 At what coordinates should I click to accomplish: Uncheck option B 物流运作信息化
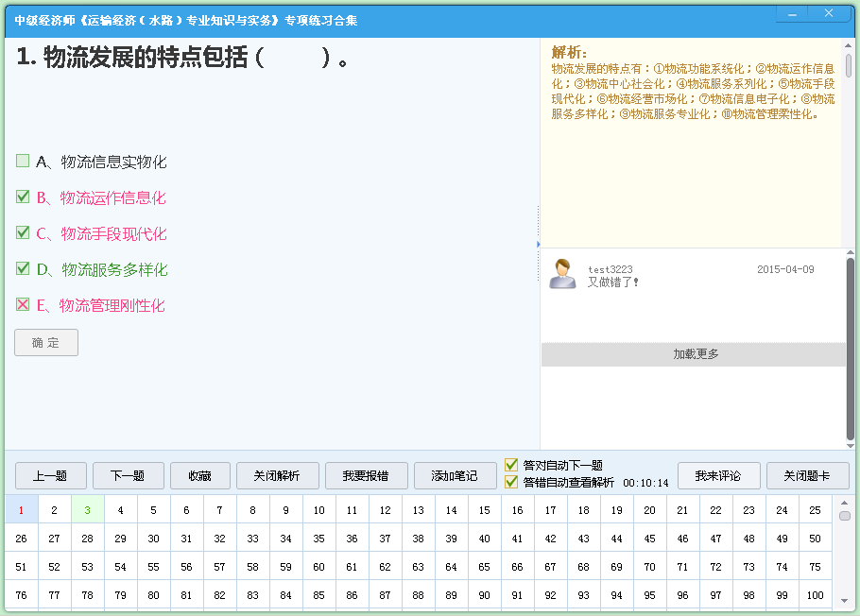pos(23,197)
